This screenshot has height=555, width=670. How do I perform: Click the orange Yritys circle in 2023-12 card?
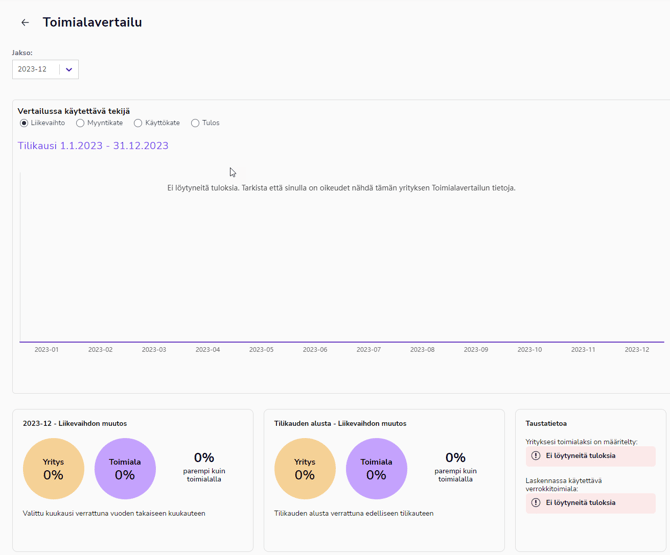coord(53,468)
